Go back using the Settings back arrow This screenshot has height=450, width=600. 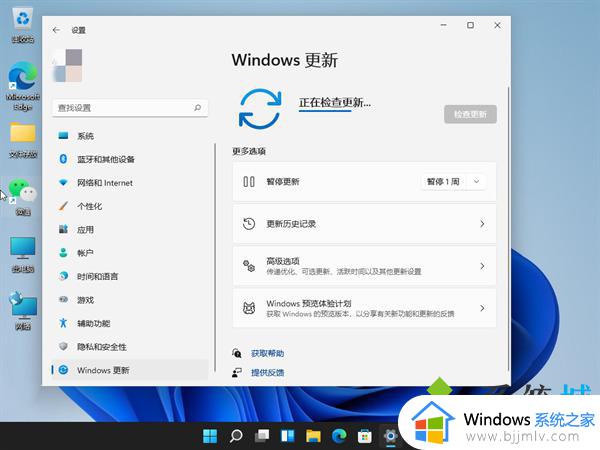[56, 30]
